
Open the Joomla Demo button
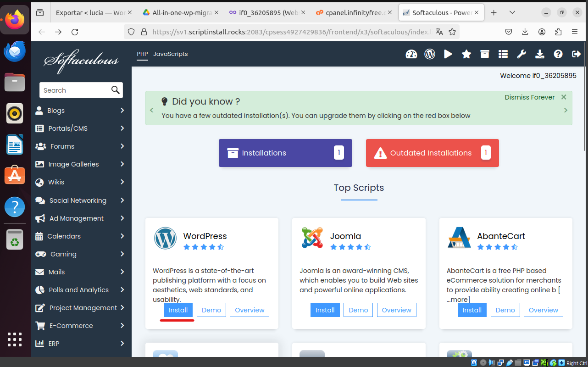358,310
